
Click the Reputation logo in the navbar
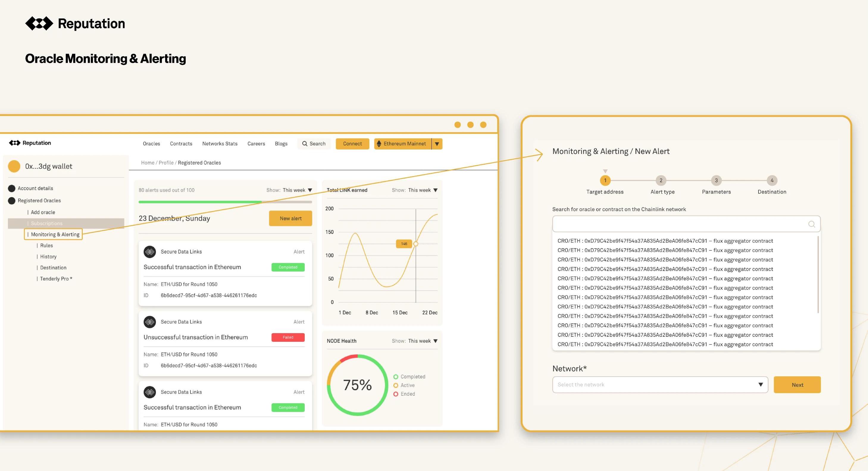click(x=30, y=143)
